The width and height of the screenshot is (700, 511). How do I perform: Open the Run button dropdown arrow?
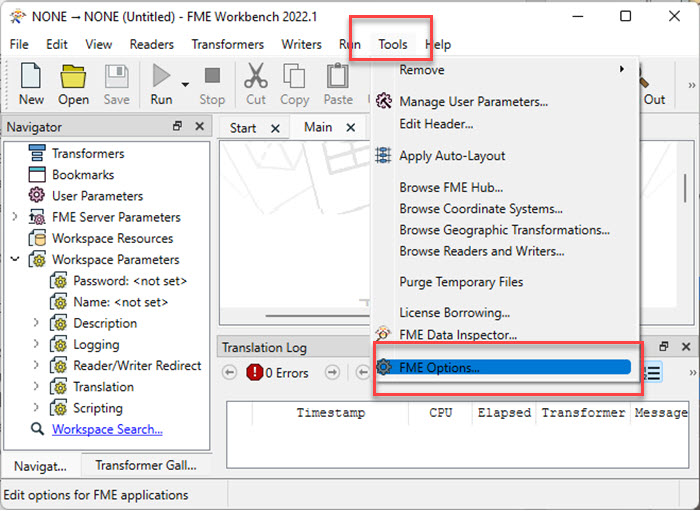point(185,84)
